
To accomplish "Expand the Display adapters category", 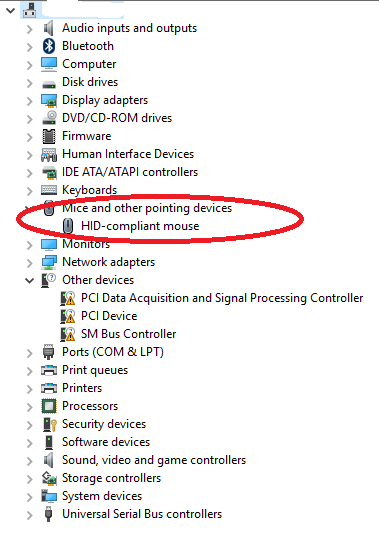I will [x=30, y=101].
